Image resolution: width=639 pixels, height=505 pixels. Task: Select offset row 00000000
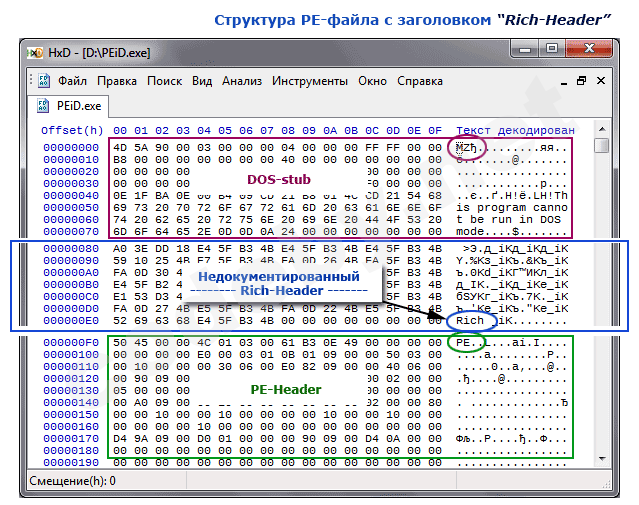pyautogui.click(x=71, y=148)
